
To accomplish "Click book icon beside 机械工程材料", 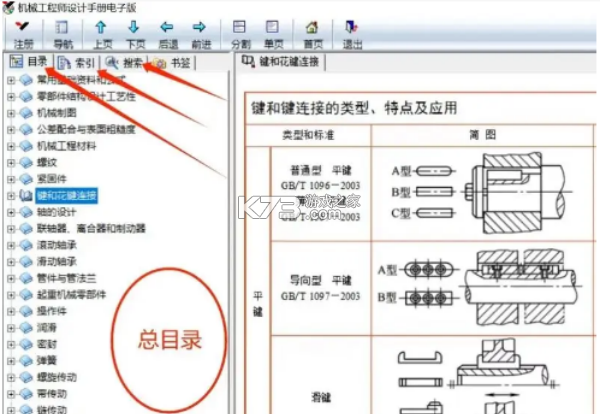I will [x=26, y=146].
